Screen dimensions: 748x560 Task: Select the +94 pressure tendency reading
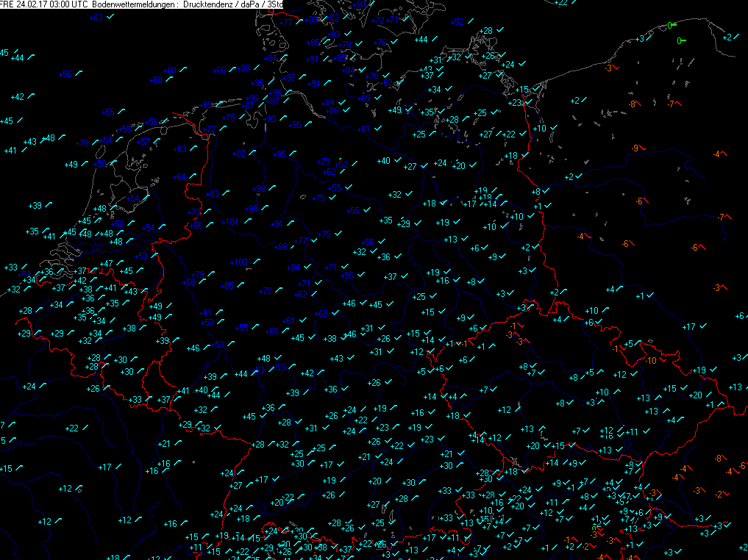point(313,84)
